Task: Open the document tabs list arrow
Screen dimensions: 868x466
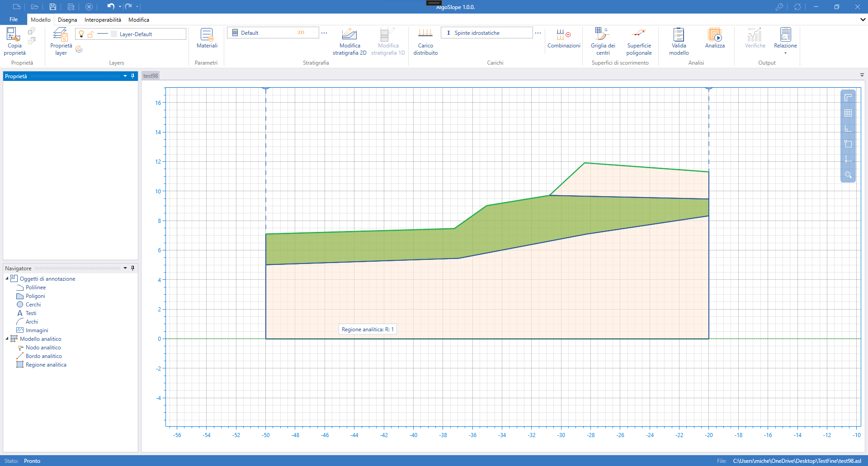Action: click(x=862, y=75)
